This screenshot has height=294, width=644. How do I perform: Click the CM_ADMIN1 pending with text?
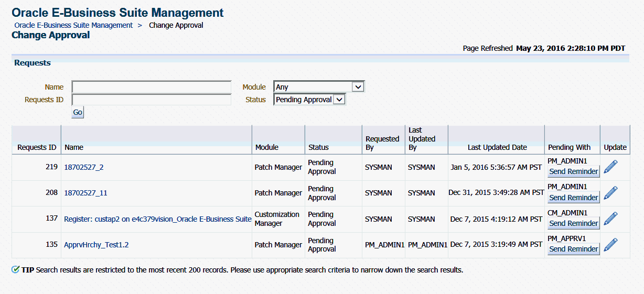(x=567, y=213)
